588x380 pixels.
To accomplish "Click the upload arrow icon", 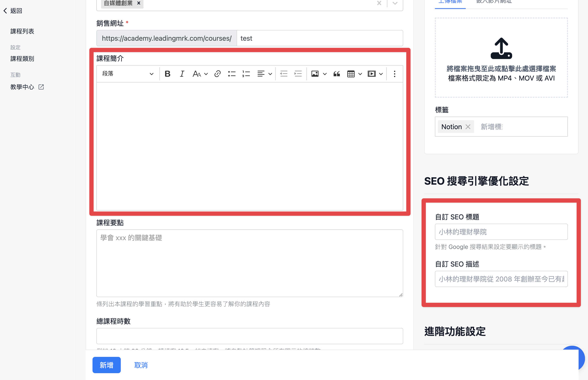I will point(501,48).
